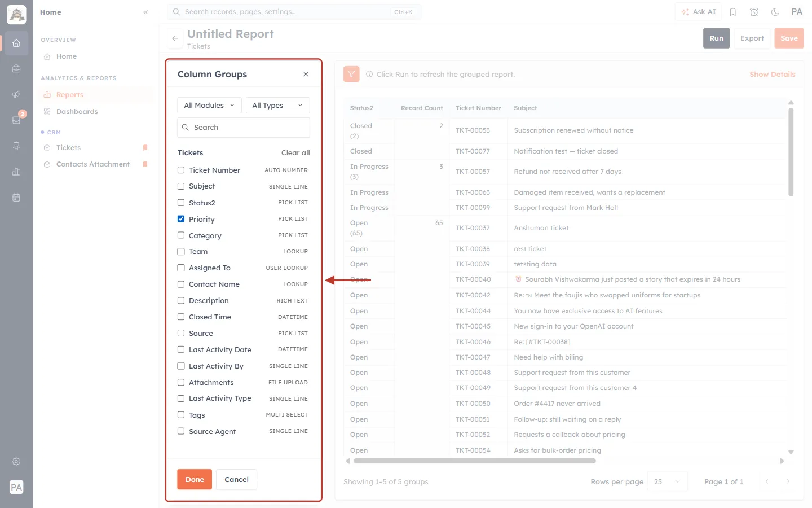Click the bookmark marker next to Tickets
This screenshot has width=812, height=508.
(x=145, y=148)
